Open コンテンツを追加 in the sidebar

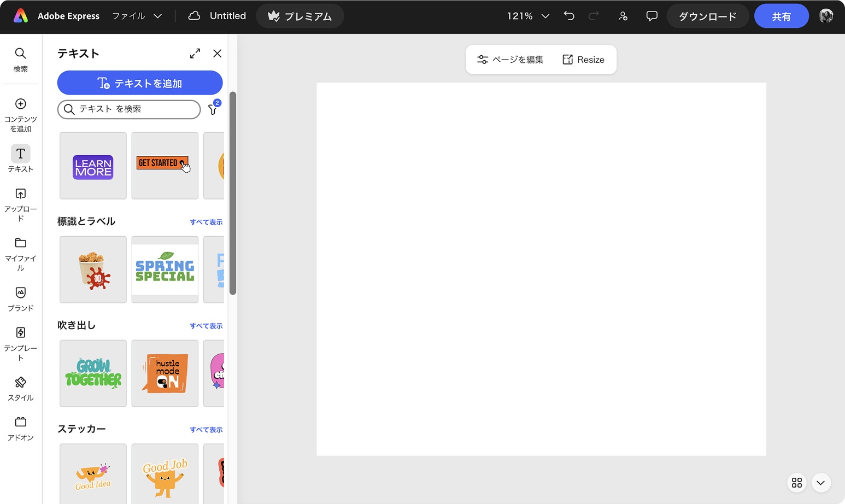[21, 115]
